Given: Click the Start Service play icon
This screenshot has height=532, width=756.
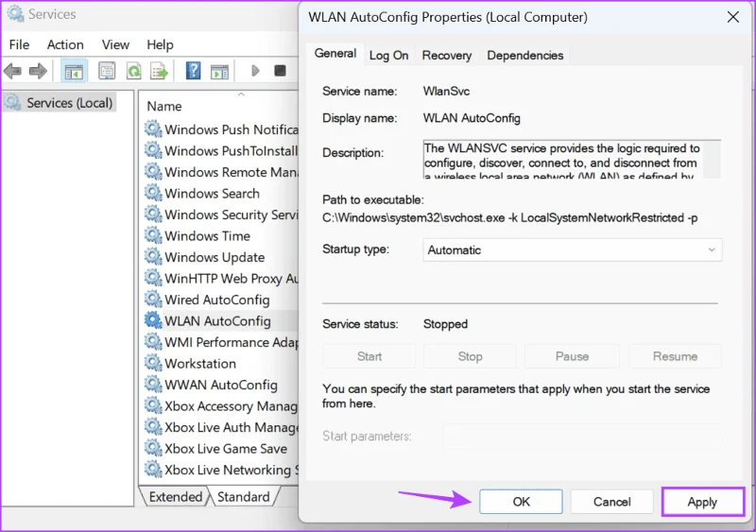Looking at the screenshot, I should [255, 71].
